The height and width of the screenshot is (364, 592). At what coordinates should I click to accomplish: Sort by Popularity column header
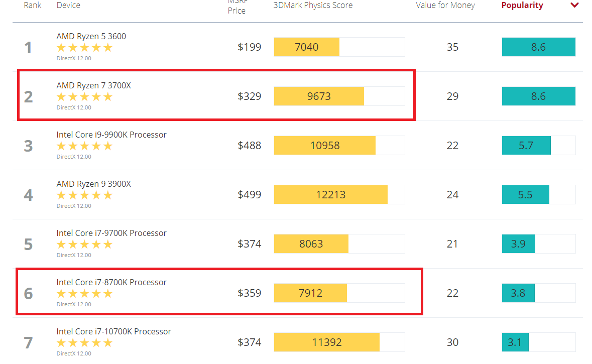(522, 6)
